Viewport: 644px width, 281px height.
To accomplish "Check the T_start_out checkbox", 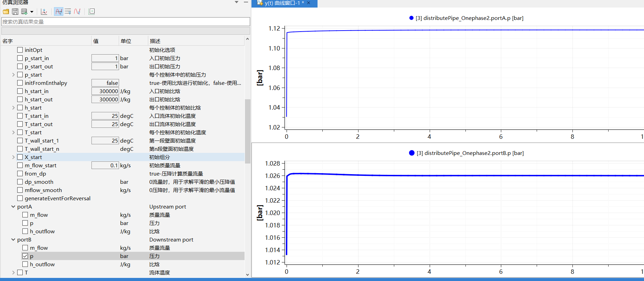I will click(20, 124).
